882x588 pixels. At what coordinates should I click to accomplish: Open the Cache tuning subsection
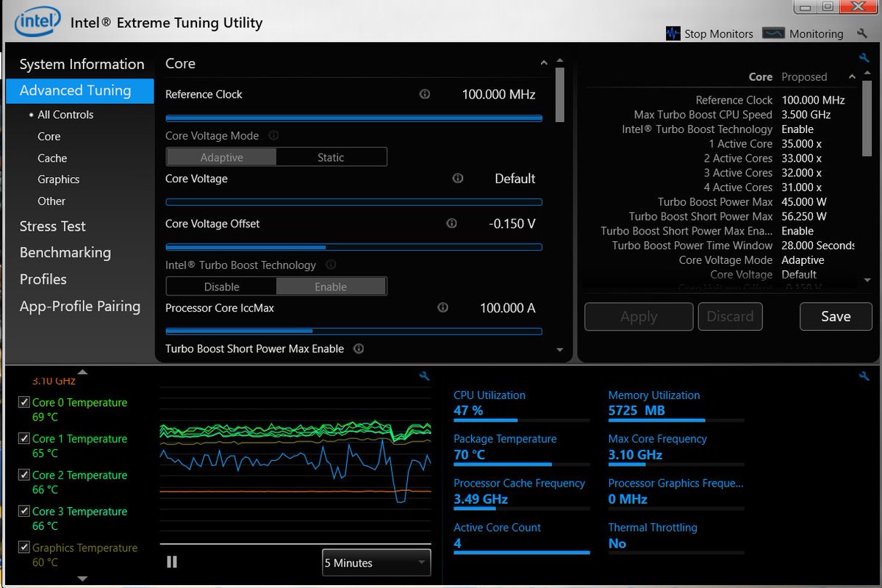52,158
